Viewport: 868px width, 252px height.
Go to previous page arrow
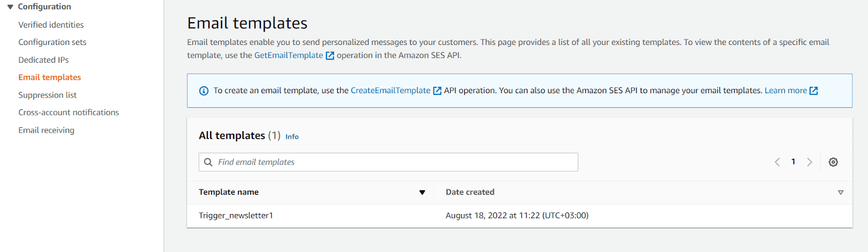click(x=777, y=162)
